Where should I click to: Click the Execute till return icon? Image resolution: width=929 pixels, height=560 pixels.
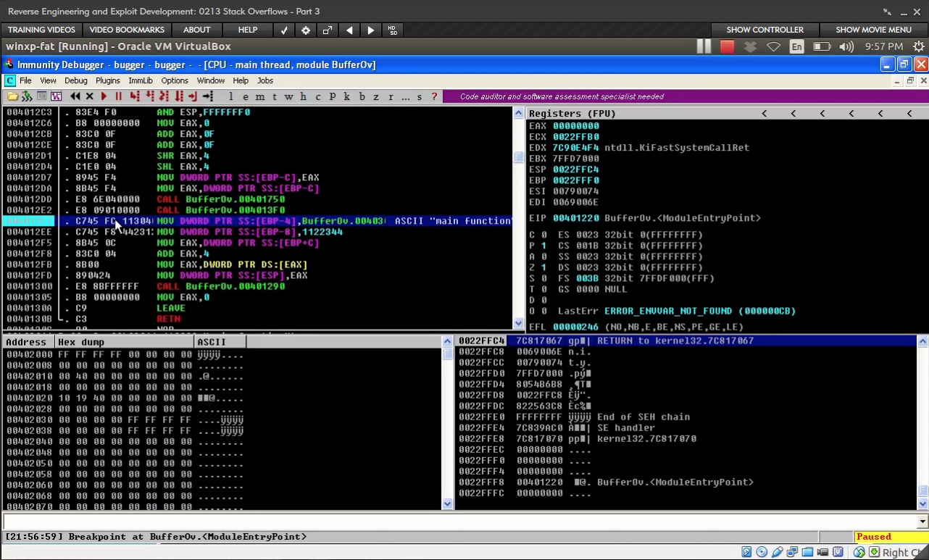click(192, 96)
